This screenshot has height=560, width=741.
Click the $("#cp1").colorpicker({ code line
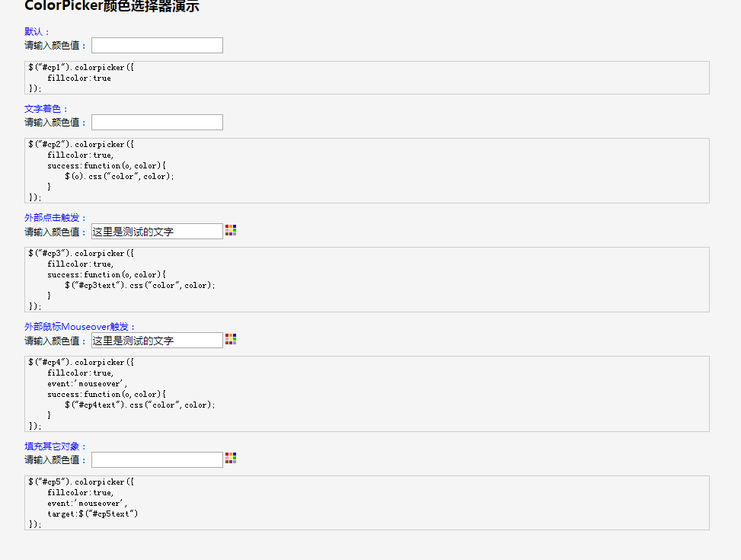81,68
